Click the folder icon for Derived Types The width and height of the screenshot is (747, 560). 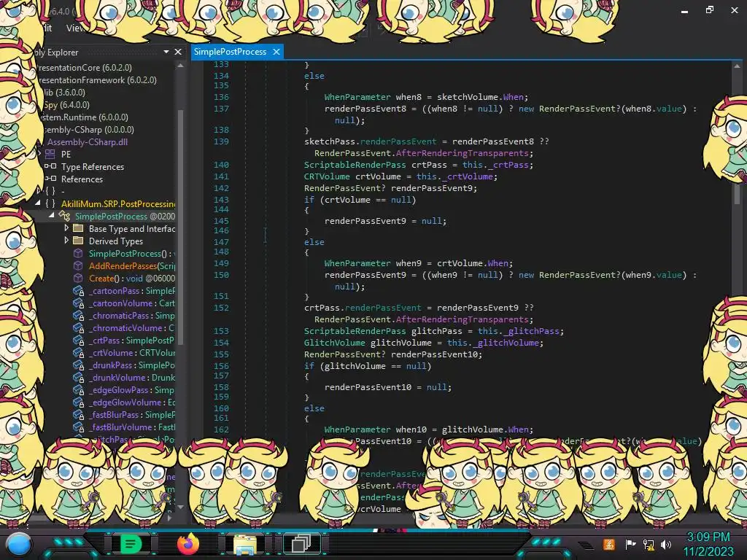coord(78,241)
